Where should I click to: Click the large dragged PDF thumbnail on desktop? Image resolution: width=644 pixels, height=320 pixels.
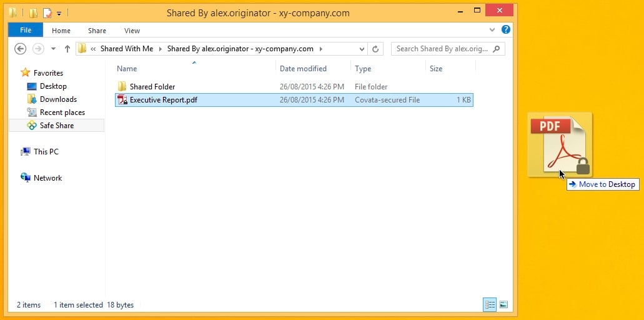pos(560,144)
